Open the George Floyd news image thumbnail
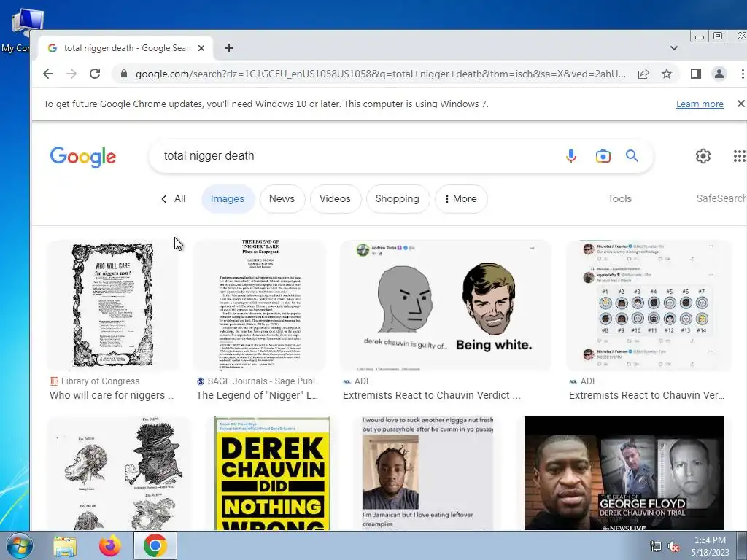 click(x=624, y=473)
